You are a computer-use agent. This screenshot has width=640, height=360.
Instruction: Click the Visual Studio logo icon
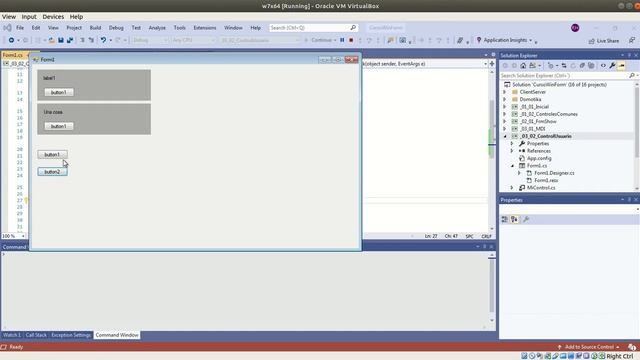click(x=7, y=28)
